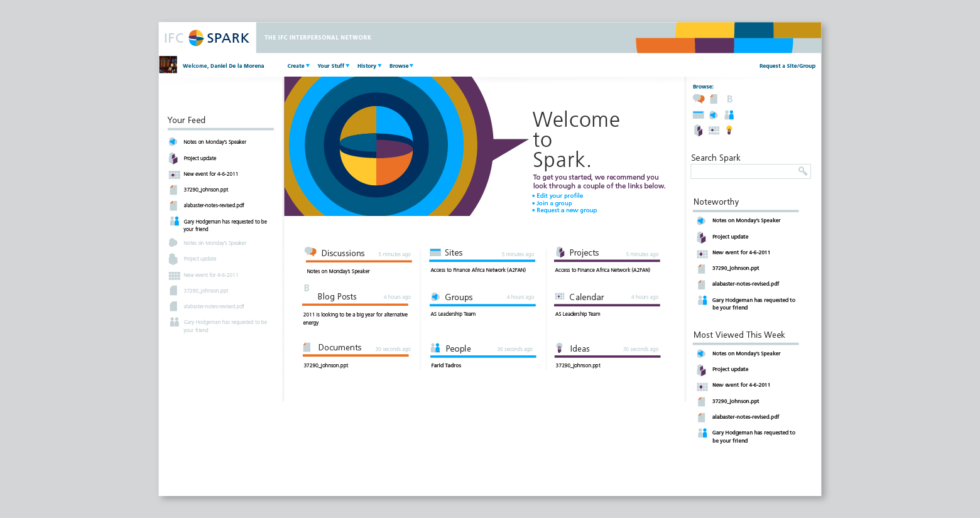Image resolution: width=980 pixels, height=518 pixels.
Task: Open Gary Hodgeman's friend request in Most Viewed
Action: click(754, 436)
